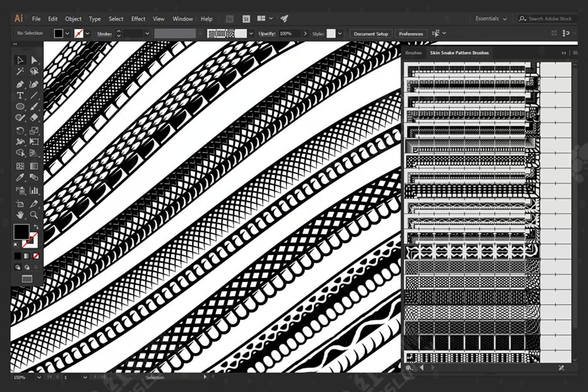Select the Zoom magnifier tool
Viewport: 588px width, 392px height.
point(34,215)
